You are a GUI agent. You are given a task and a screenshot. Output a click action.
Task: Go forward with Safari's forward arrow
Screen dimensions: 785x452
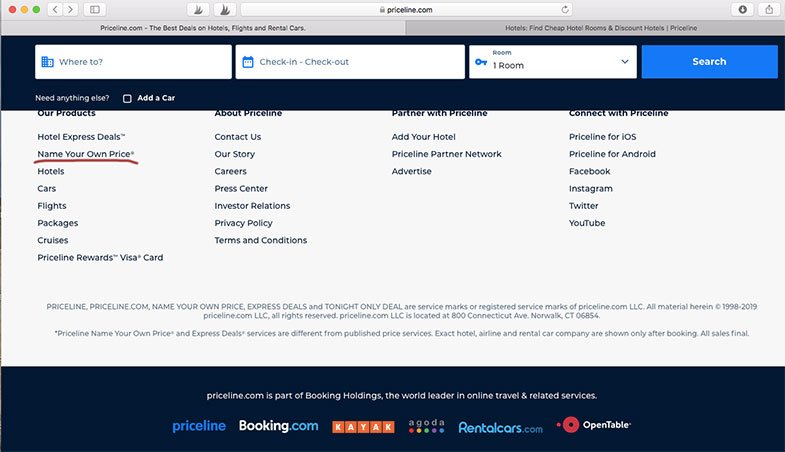[x=71, y=10]
